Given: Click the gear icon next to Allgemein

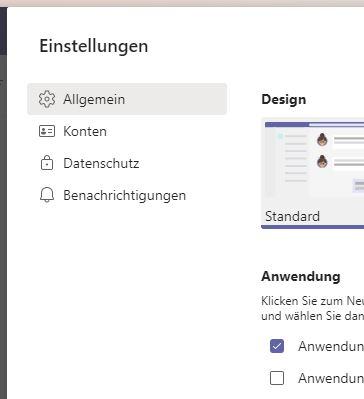Looking at the screenshot, I should (x=47, y=99).
